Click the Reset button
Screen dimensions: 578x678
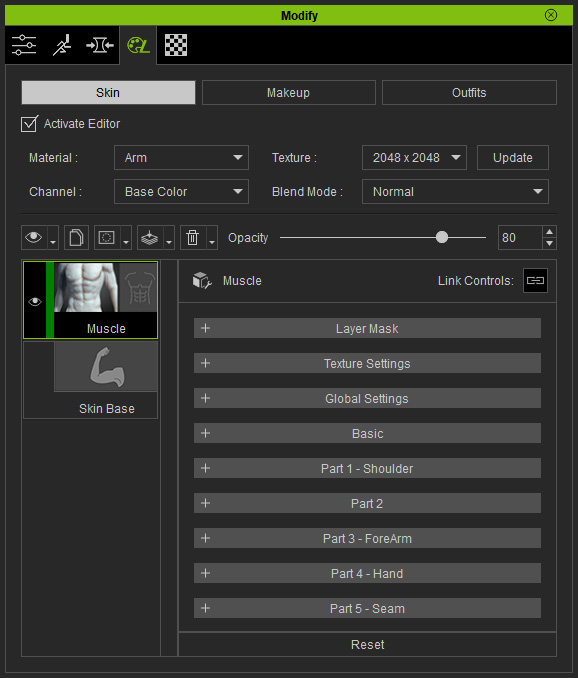(x=367, y=645)
